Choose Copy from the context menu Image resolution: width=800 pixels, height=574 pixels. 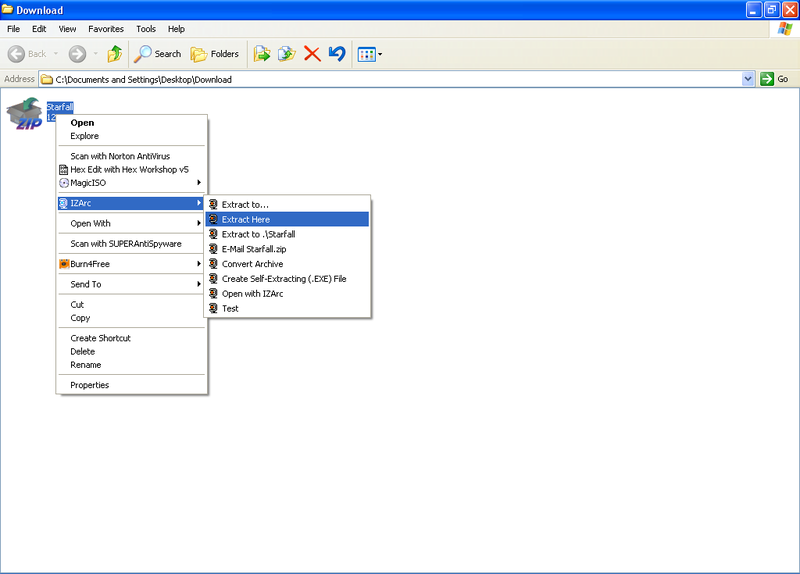[132, 318]
